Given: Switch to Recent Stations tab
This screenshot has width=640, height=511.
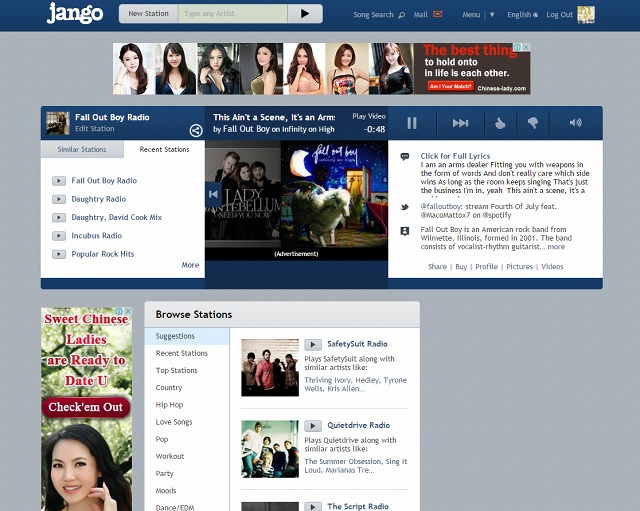Looking at the screenshot, I should (164, 149).
